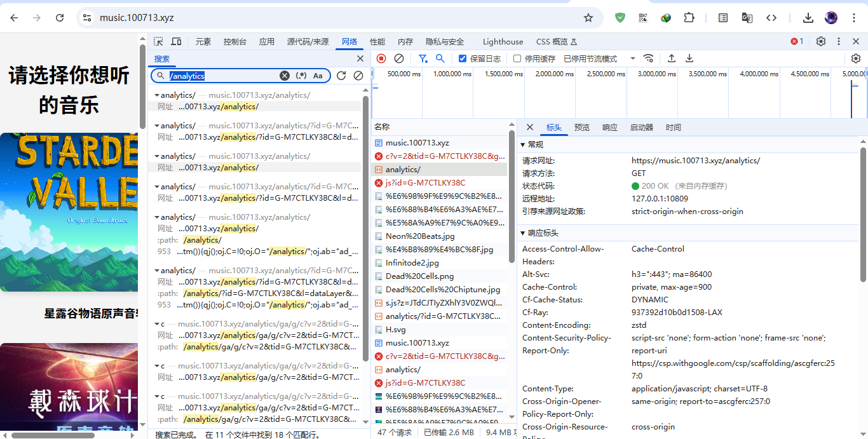The width and height of the screenshot is (868, 439).
Task: Toggle the device toolbar icon
Action: click(x=176, y=41)
